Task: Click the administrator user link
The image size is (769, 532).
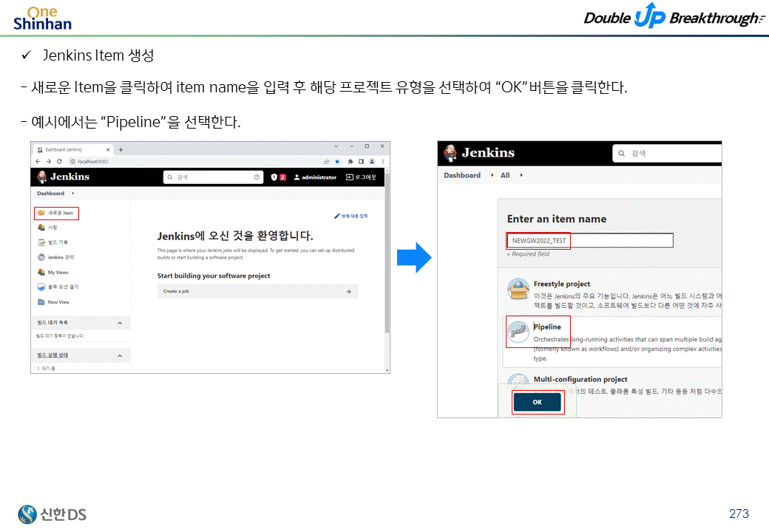Action: pos(315,177)
